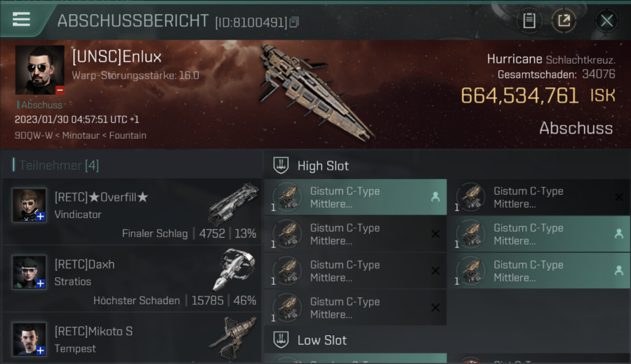Screen dimensions: 631x364
Task: Select the Teilnehmer [4] tab
Action: [x=59, y=165]
